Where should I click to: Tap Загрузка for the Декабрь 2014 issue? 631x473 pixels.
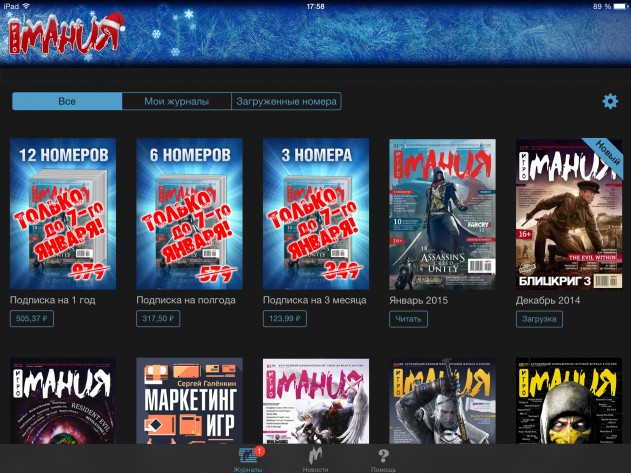click(539, 319)
